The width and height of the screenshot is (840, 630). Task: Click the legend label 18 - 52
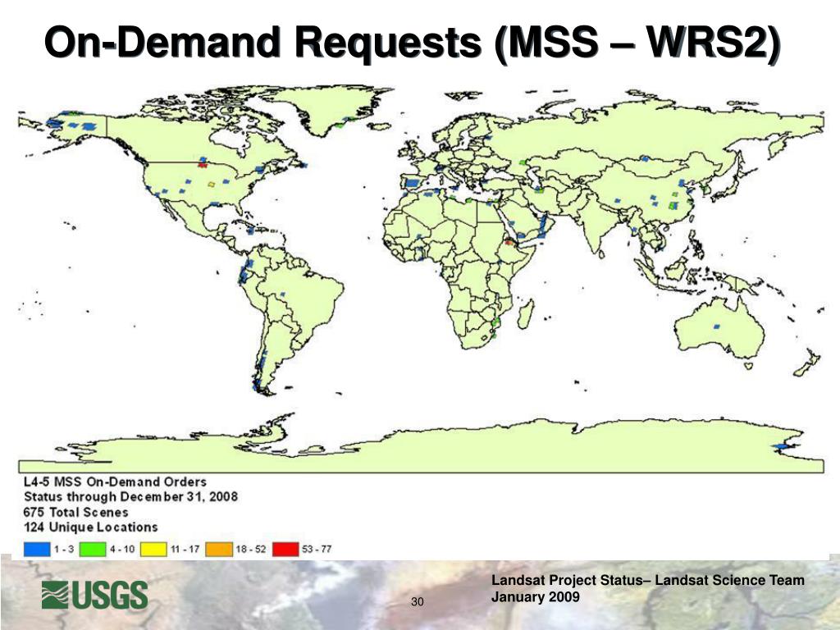[251, 549]
